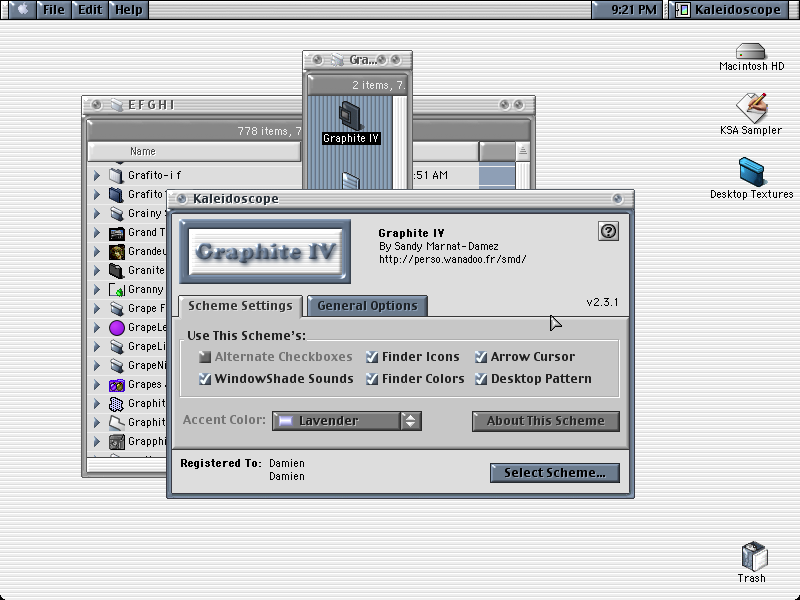Open the Apple menu
This screenshot has width=800, height=600.
click(22, 9)
